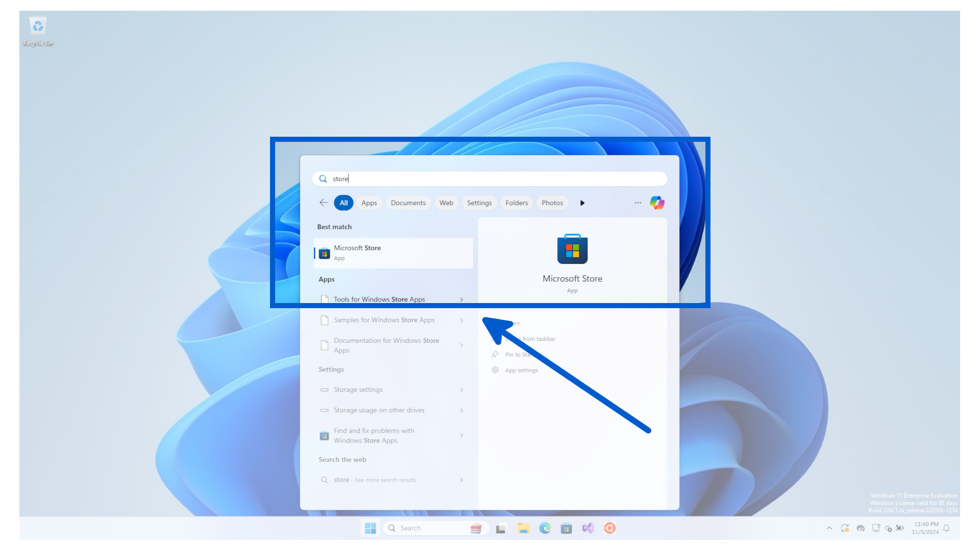Viewport: 980px width, 551px height.
Task: Expand Tools for Windows Store Apps chevron
Action: [461, 299]
